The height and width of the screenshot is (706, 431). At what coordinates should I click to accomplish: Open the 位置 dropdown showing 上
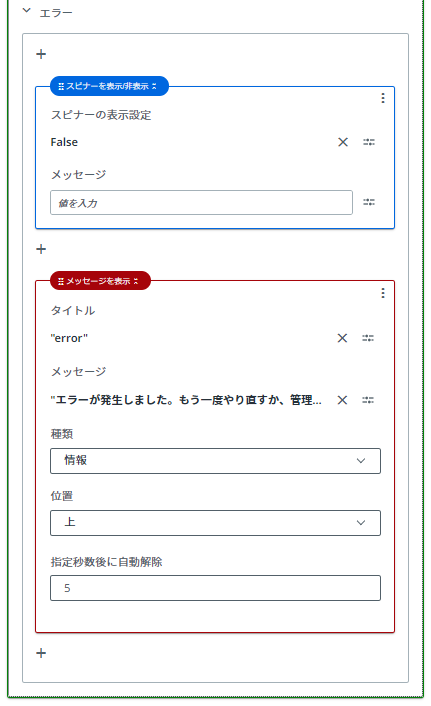(x=215, y=523)
